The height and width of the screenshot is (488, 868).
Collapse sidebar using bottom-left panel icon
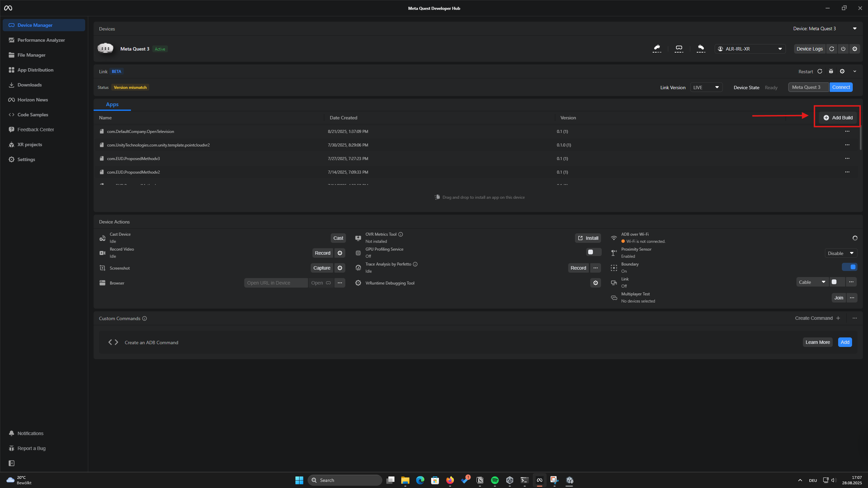(x=12, y=463)
